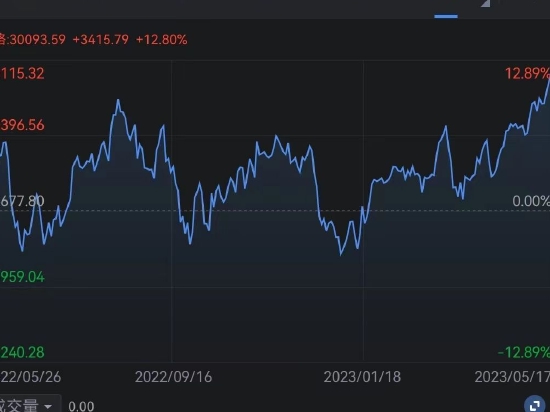550x412 pixels.
Task: Click the 959.04 price axis label
Action: pyautogui.click(x=22, y=277)
